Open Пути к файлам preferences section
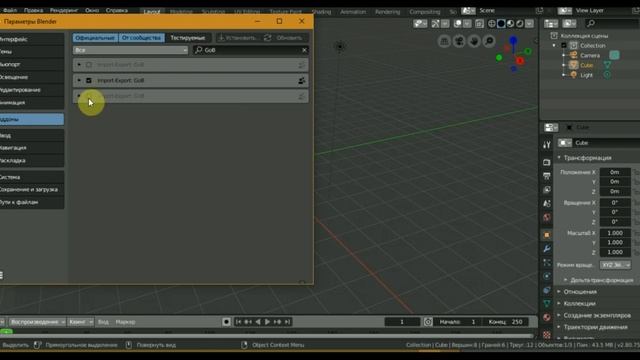Image resolution: width=640 pixels, height=360 pixels. 31,202
